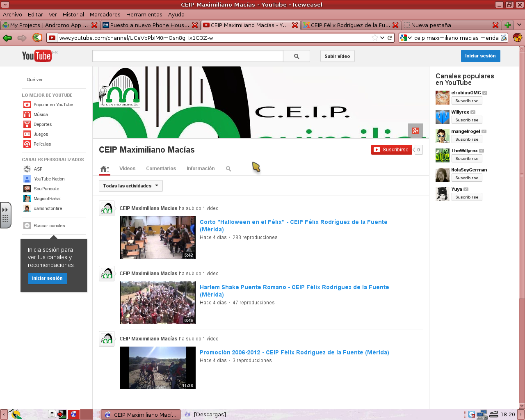Select the channel home tab icon

pos(105,169)
